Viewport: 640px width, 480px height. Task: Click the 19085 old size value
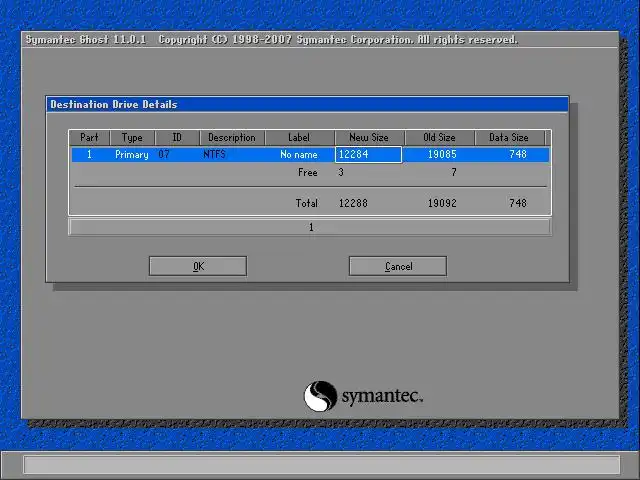pyautogui.click(x=442, y=154)
